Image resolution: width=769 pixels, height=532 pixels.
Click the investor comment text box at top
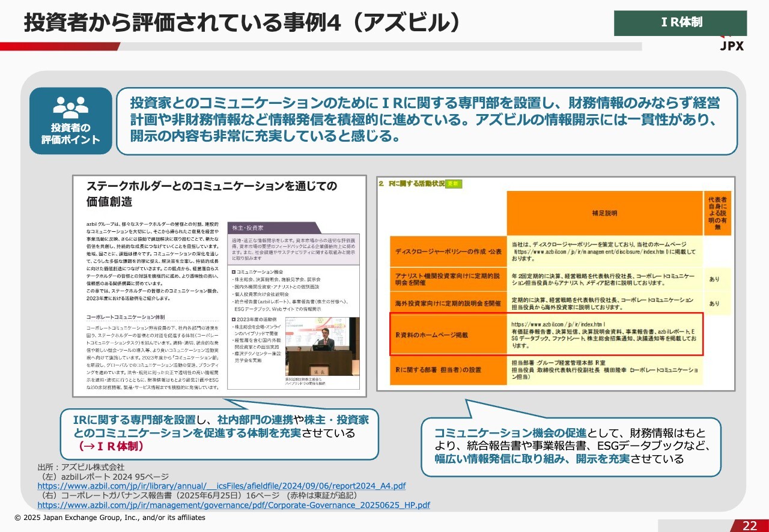click(x=425, y=120)
